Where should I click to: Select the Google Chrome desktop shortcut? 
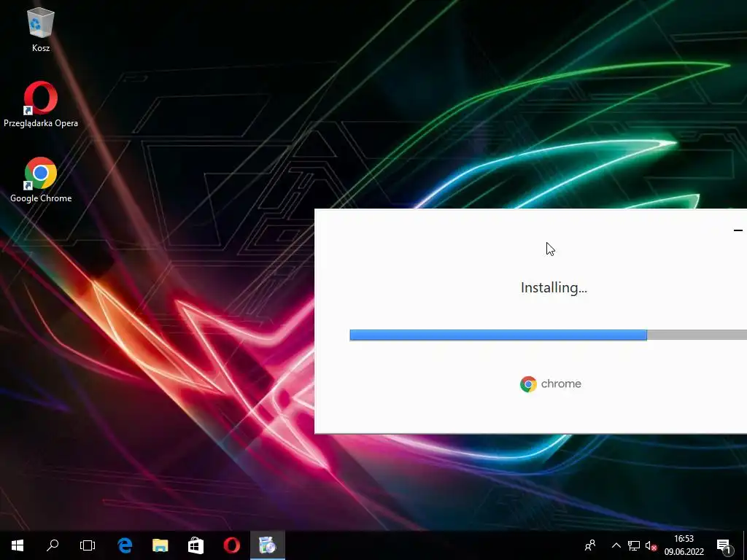[x=41, y=180]
